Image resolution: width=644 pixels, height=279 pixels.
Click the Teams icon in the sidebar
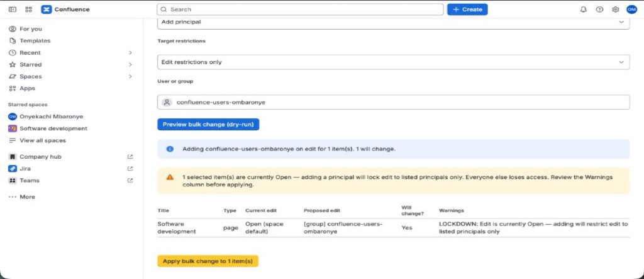coord(13,181)
